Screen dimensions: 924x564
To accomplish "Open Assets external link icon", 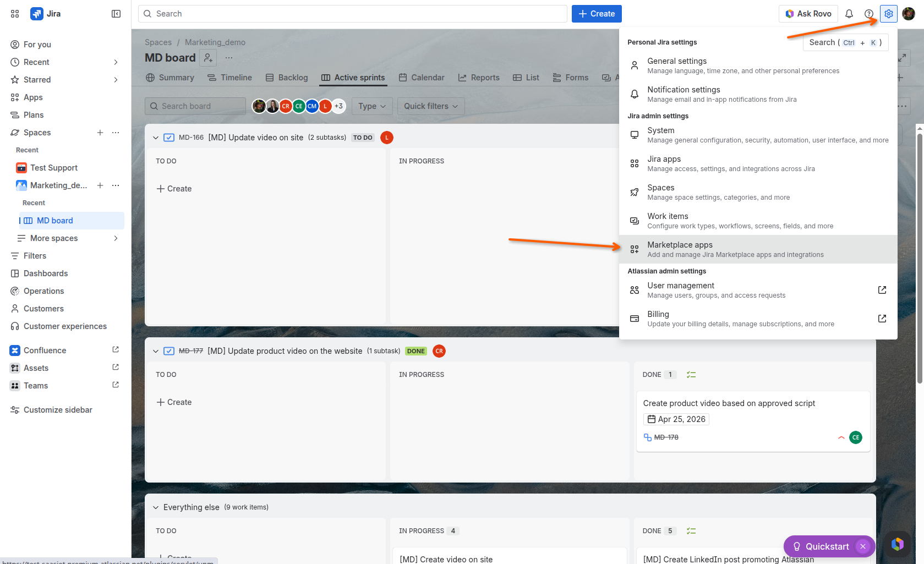I will click(116, 368).
